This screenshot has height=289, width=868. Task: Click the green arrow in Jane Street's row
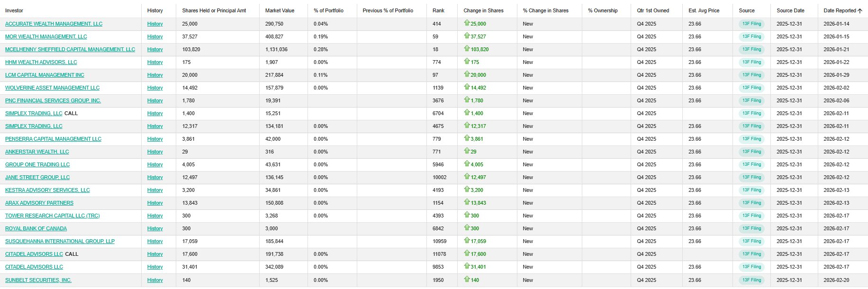point(467,176)
